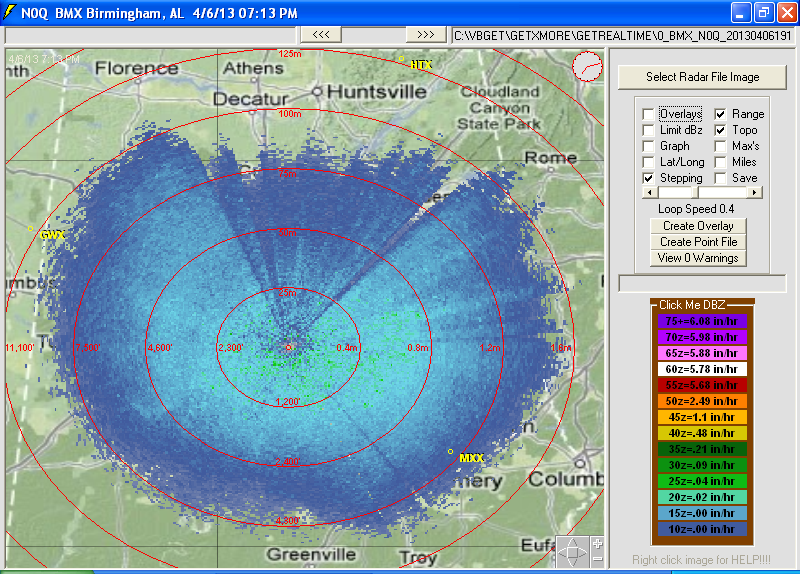This screenshot has width=800, height=574.
Task: Zoom out with the minus icon
Action: pyautogui.click(x=597, y=560)
